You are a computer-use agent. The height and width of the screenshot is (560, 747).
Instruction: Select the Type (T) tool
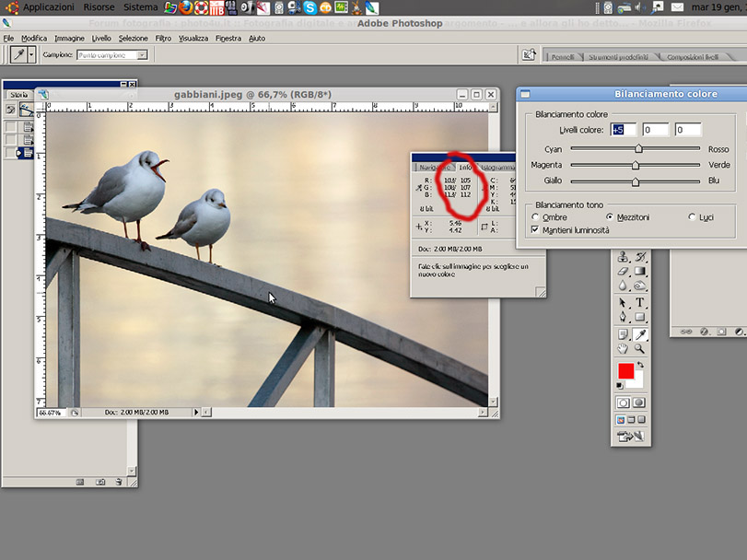(640, 303)
